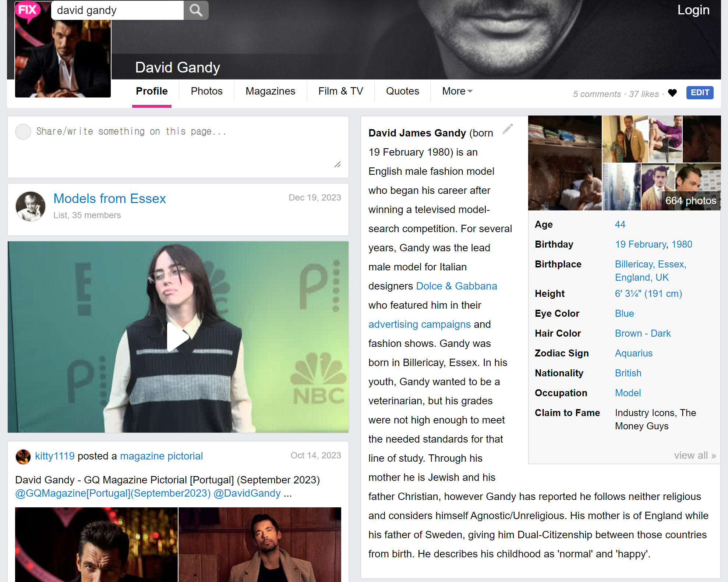Click the pencil edit bio icon
728x582 pixels.
click(508, 129)
